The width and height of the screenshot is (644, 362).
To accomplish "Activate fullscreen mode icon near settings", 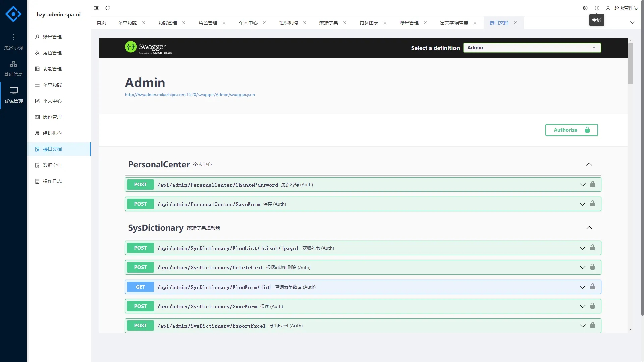I will pos(597,8).
